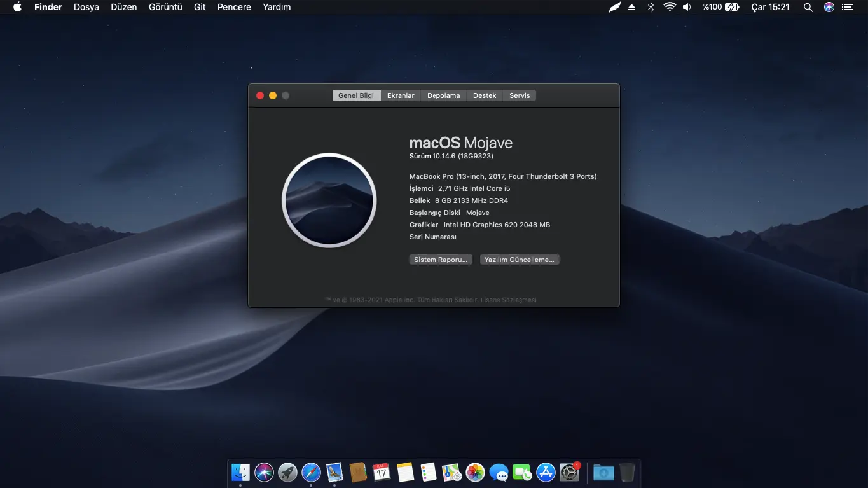Switch to the Servis tab
This screenshot has height=488, width=868.
pos(520,95)
